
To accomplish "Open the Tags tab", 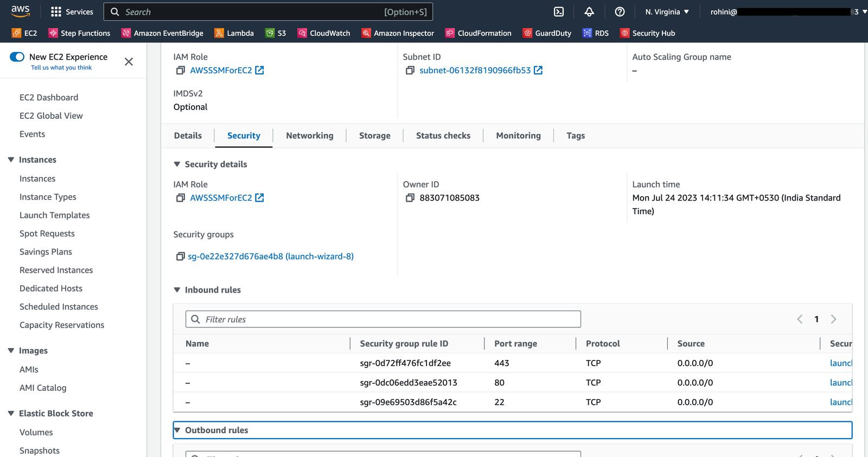I will click(x=576, y=136).
